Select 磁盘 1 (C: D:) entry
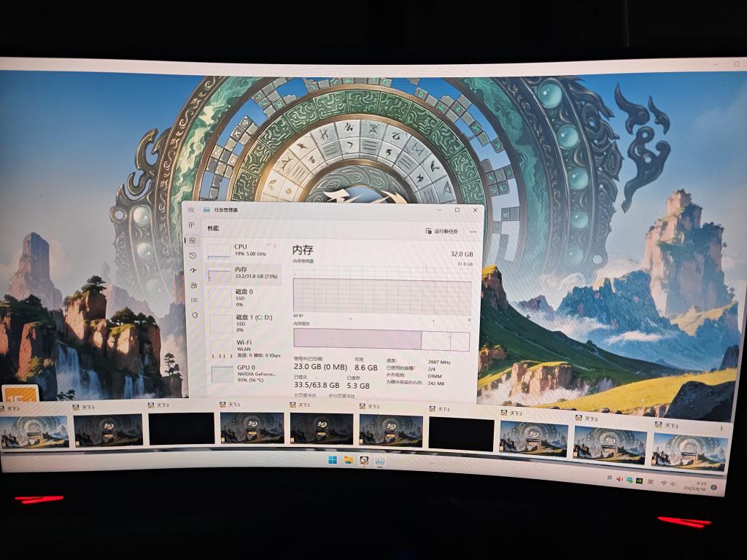Image resolution: width=747 pixels, height=560 pixels. tap(245, 323)
